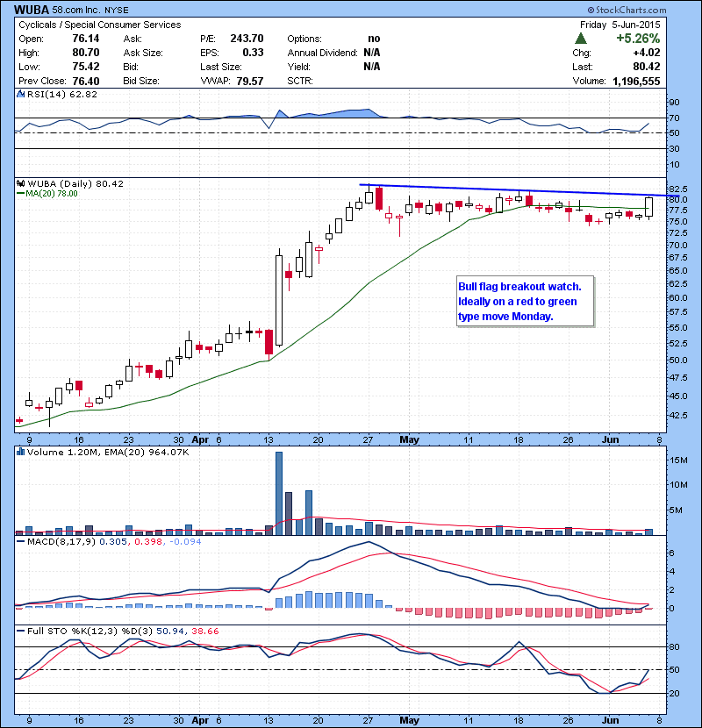Screen dimensions: 702x728
Task: Click the 82.5 price axis label
Action: pyautogui.click(x=677, y=189)
